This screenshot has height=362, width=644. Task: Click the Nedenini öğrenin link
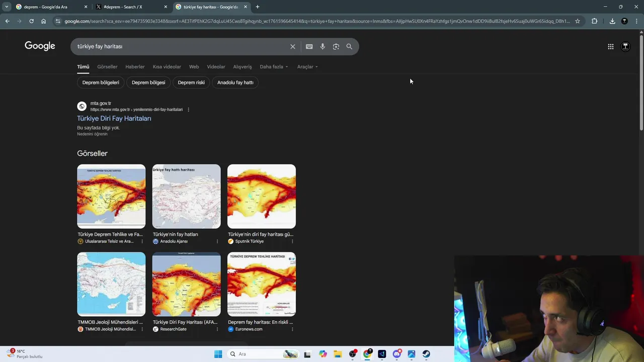point(92,134)
